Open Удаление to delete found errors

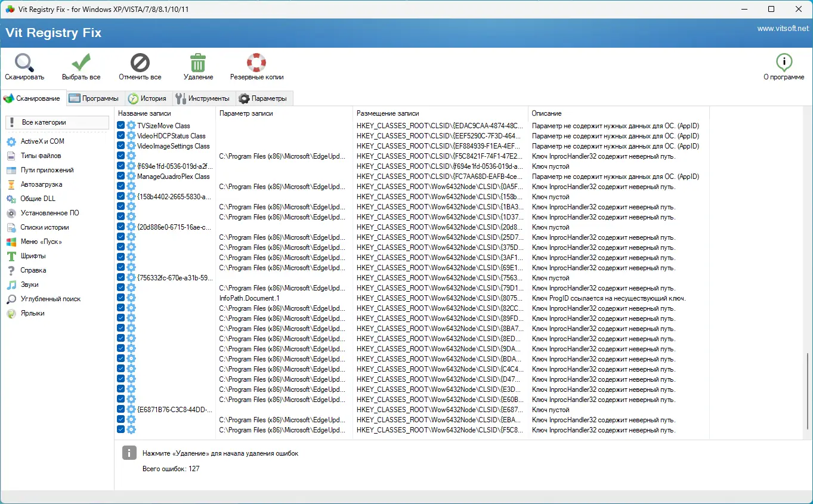pos(197,66)
